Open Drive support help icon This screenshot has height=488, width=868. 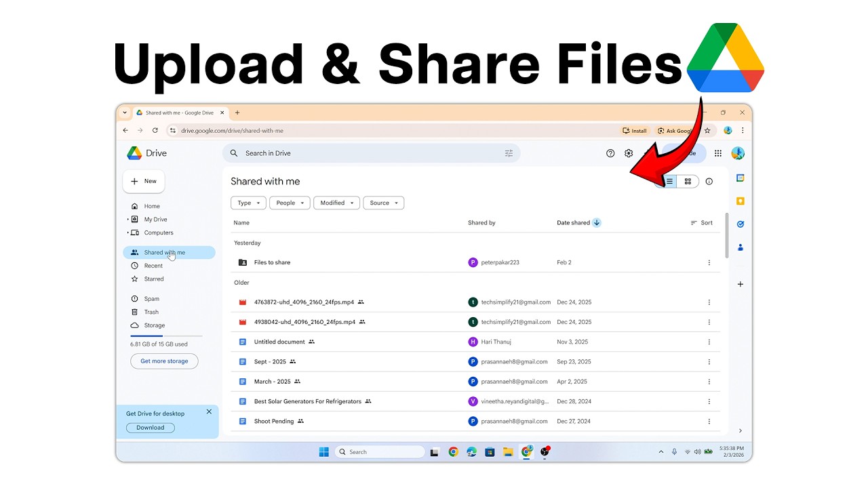pos(610,153)
